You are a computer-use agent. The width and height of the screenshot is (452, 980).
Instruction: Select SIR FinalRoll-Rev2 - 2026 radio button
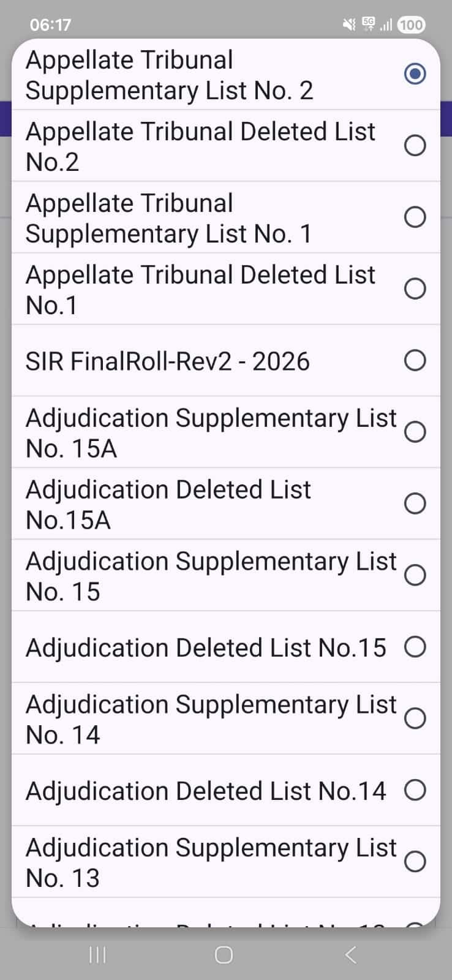click(415, 361)
